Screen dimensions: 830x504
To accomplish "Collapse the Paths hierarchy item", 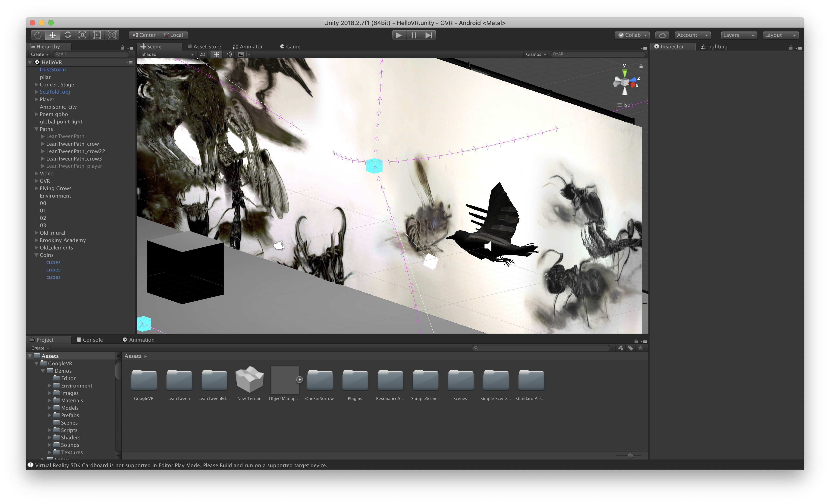I will point(36,129).
